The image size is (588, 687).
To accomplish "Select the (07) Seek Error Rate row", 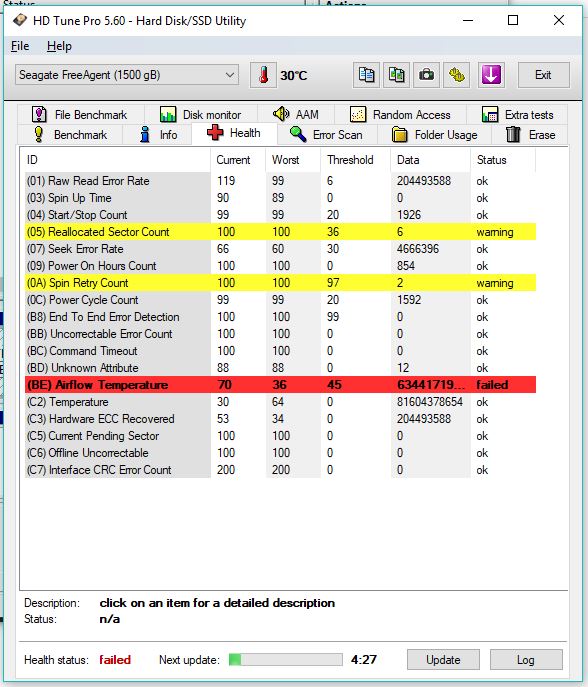I will pyautogui.click(x=280, y=249).
